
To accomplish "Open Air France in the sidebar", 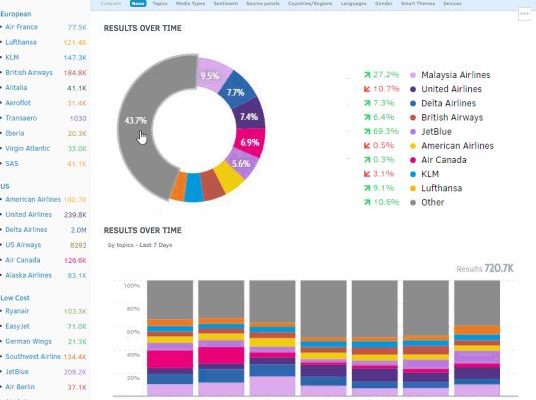I will pyautogui.click(x=22, y=27).
